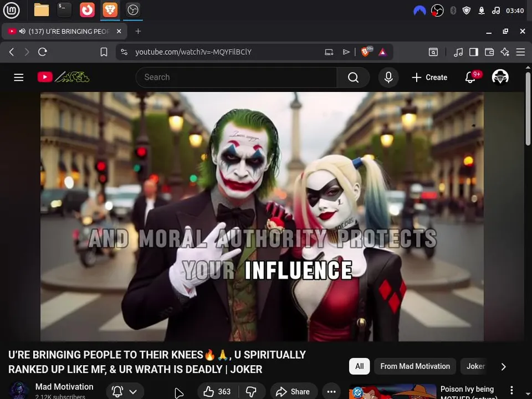Image resolution: width=532 pixels, height=399 pixels.
Task: Go to the YouTube home logo
Action: [x=63, y=77]
